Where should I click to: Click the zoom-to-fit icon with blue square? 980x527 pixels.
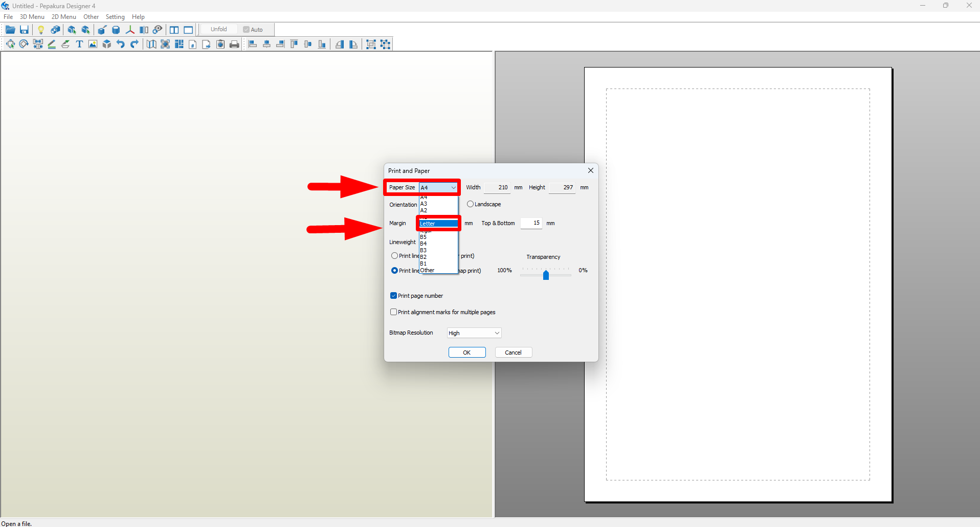(x=165, y=44)
